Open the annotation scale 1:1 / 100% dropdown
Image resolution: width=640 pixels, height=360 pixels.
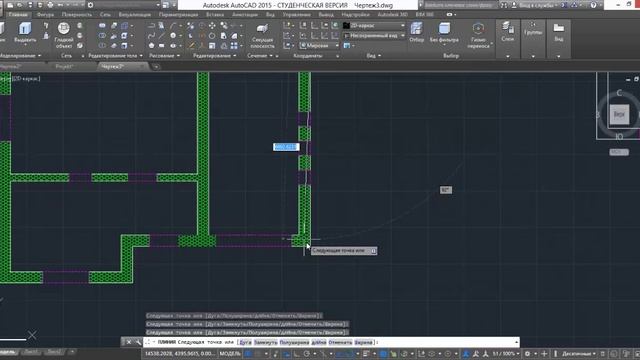[x=505, y=353]
